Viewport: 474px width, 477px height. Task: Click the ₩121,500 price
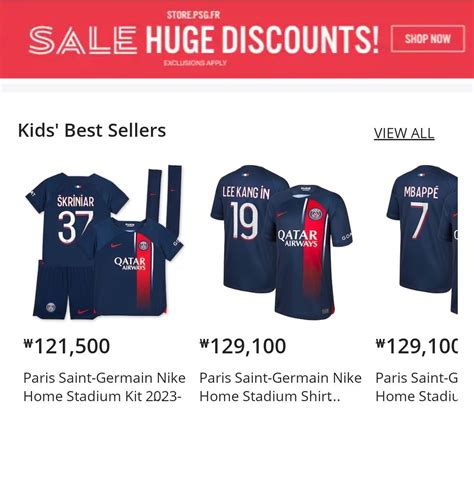[67, 346]
